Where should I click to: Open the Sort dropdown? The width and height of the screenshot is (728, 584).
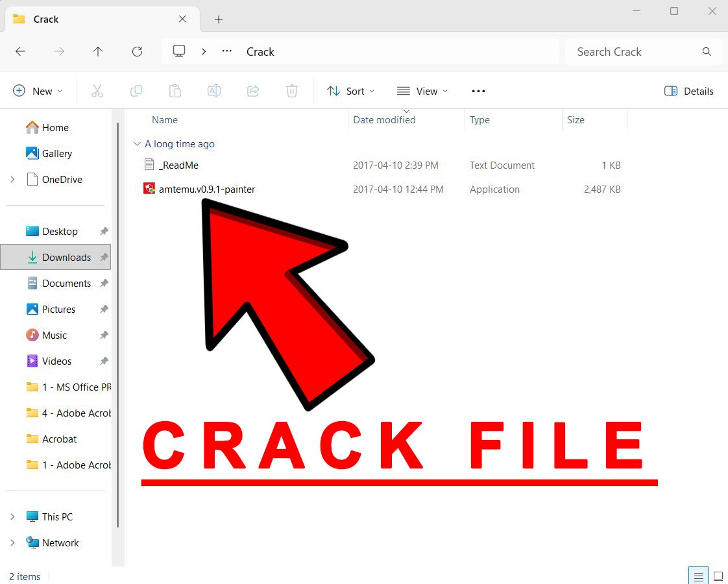350,91
